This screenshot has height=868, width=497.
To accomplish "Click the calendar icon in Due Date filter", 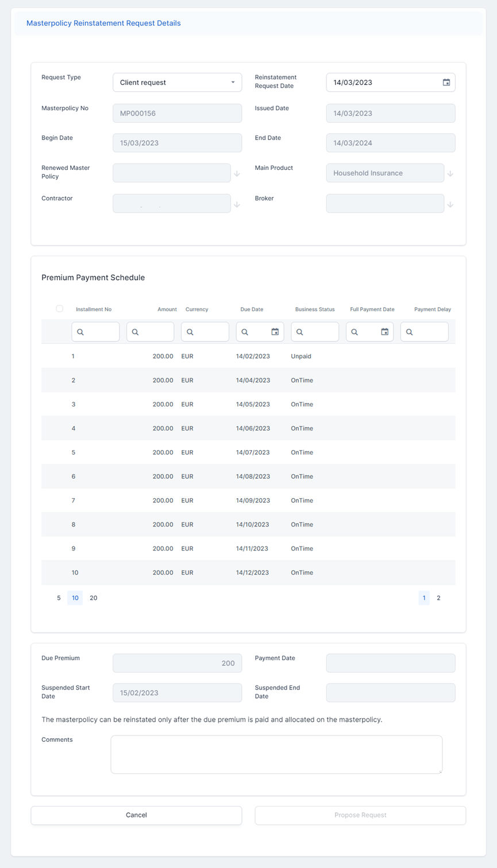I will pyautogui.click(x=275, y=332).
